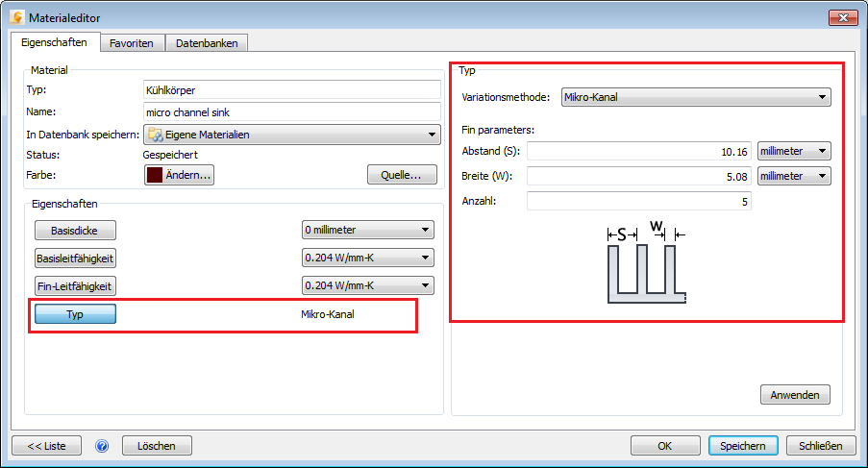Viewport: 868px width, 468px height.
Task: Open the 'In Datenbank speichern' dropdown
Action: [x=291, y=135]
